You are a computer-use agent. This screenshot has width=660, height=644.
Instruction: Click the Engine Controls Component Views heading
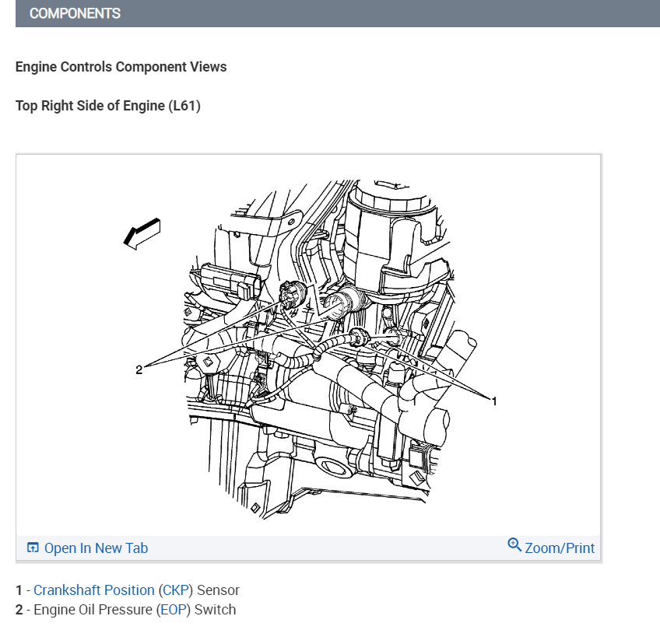tap(121, 67)
